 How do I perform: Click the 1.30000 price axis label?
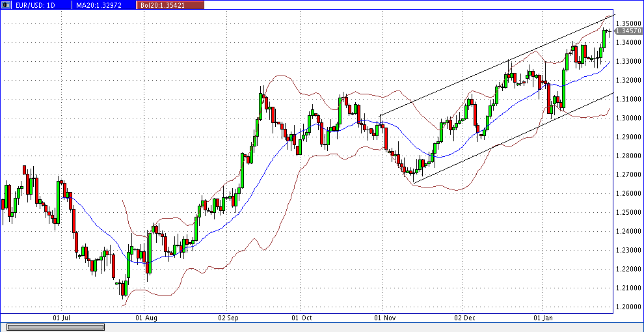click(x=628, y=118)
